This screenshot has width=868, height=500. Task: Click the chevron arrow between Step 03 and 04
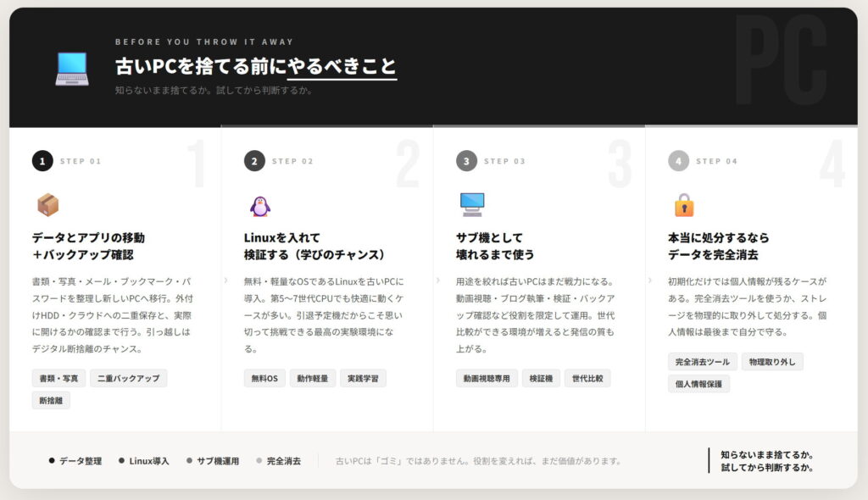[x=648, y=280]
